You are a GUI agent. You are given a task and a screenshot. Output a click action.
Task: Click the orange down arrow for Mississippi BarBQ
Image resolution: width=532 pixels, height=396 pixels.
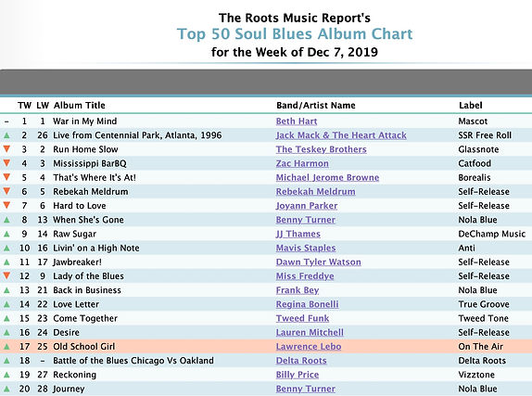pyautogui.click(x=6, y=163)
